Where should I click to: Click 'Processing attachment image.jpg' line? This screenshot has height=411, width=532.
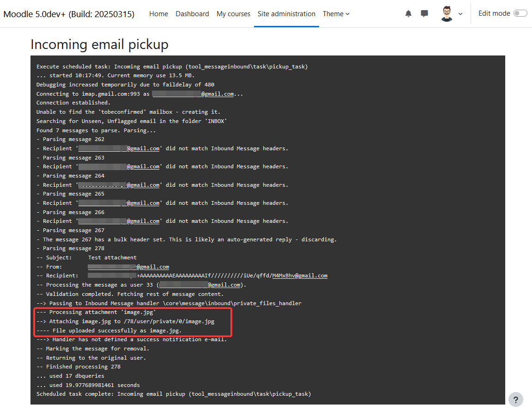tap(96, 312)
